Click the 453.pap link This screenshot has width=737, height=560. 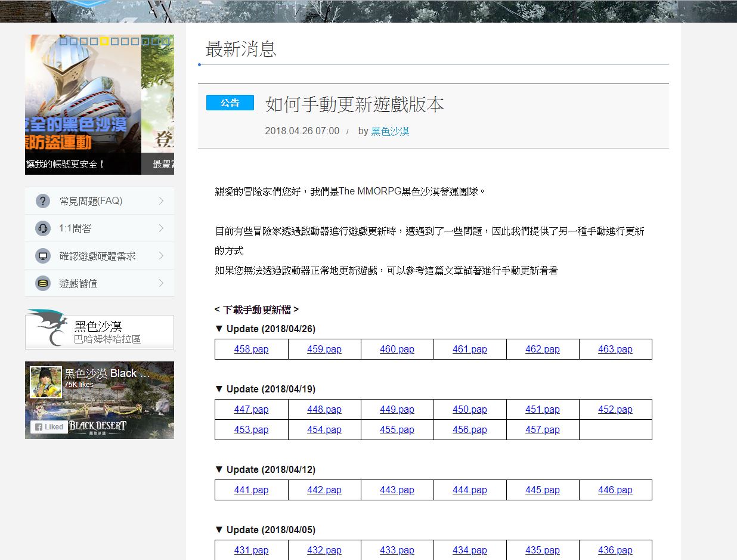(x=252, y=430)
